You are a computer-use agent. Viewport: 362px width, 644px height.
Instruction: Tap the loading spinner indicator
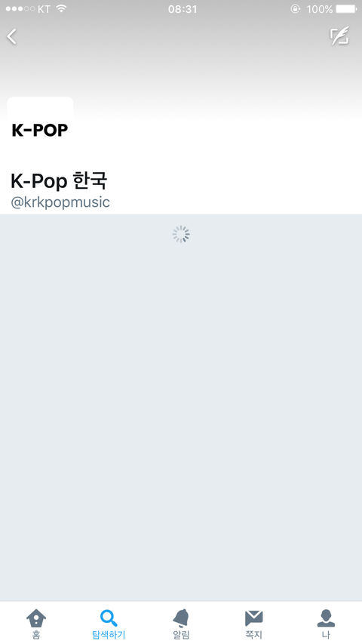point(180,234)
